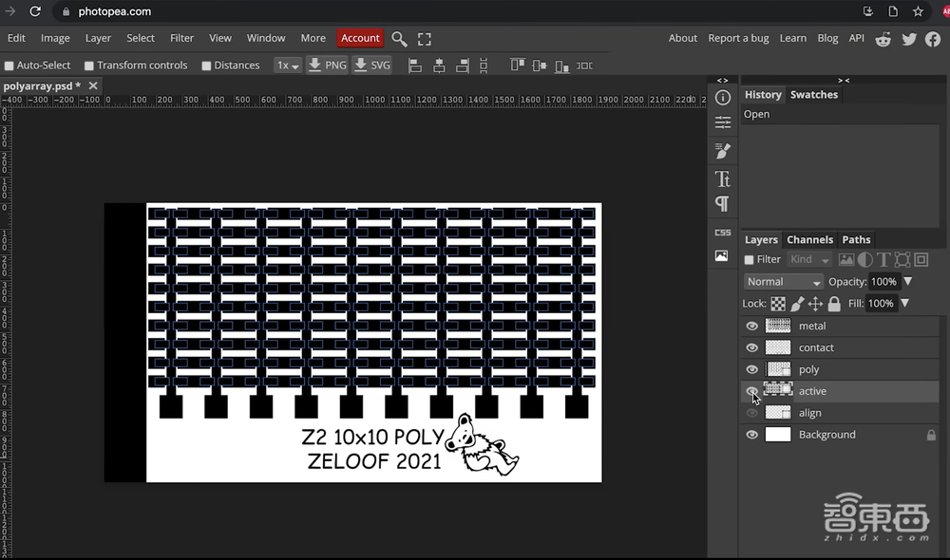Image resolution: width=950 pixels, height=560 pixels.
Task: Open the Opacity slider dropdown arrow
Action: (x=907, y=282)
